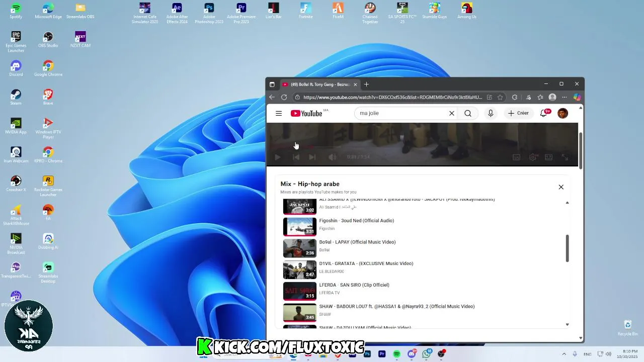This screenshot has width=644, height=362.
Task: Open the Edge profile icon
Action: pos(552,97)
